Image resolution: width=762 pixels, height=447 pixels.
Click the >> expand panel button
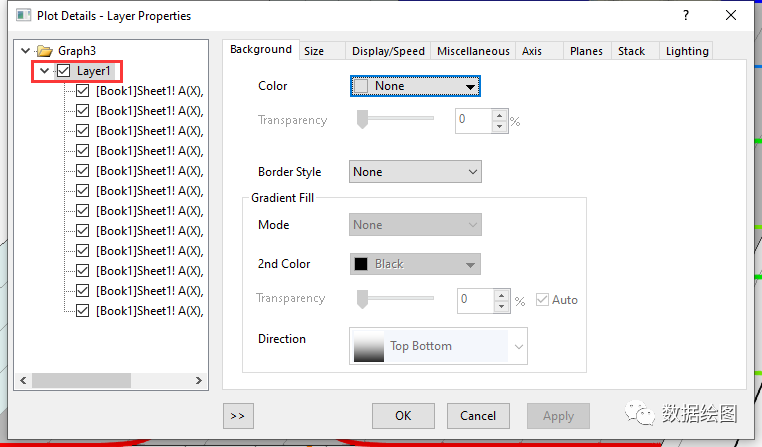pos(238,416)
